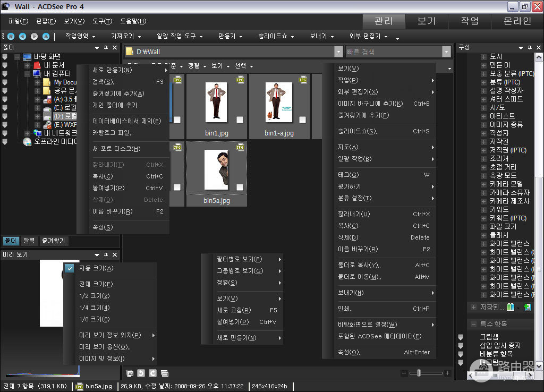Close the 폴더 panel
The width and height of the screenshot is (544, 392).
click(x=115, y=47)
